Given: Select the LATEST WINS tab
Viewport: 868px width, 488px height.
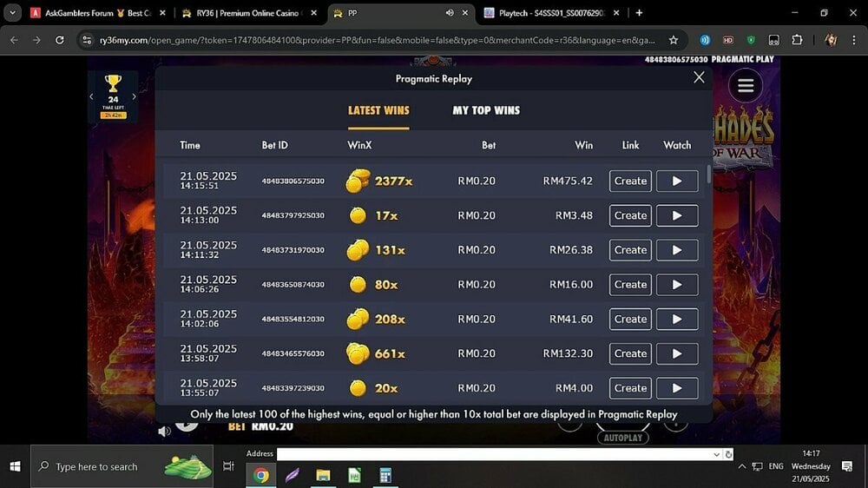Looking at the screenshot, I should coord(378,110).
